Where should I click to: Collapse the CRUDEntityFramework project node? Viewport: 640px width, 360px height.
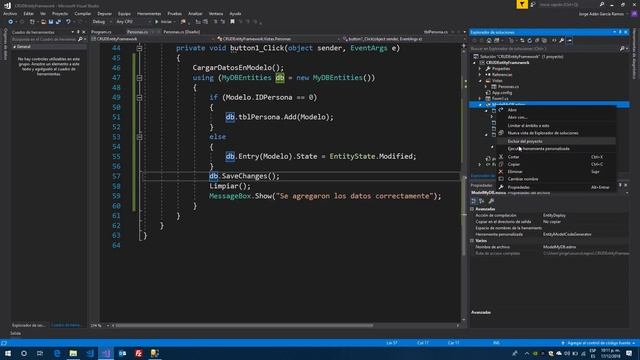474,63
